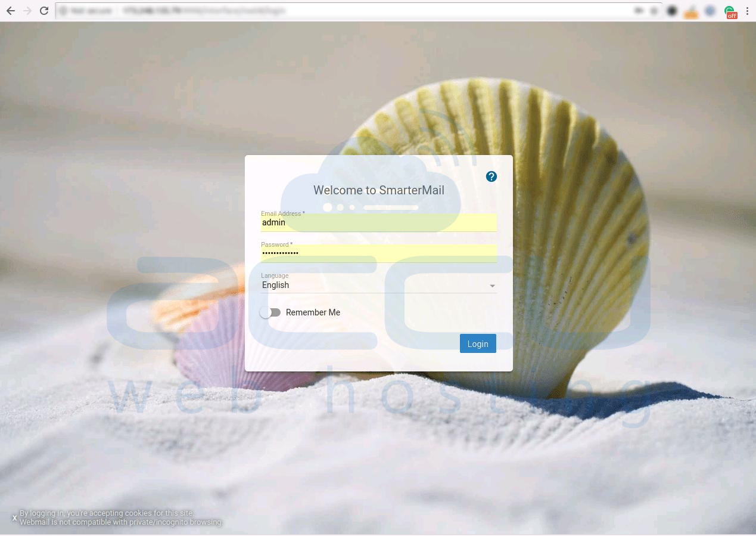Viewport: 756px width, 536px height.
Task: Open the help question mark icon
Action: pos(491,176)
